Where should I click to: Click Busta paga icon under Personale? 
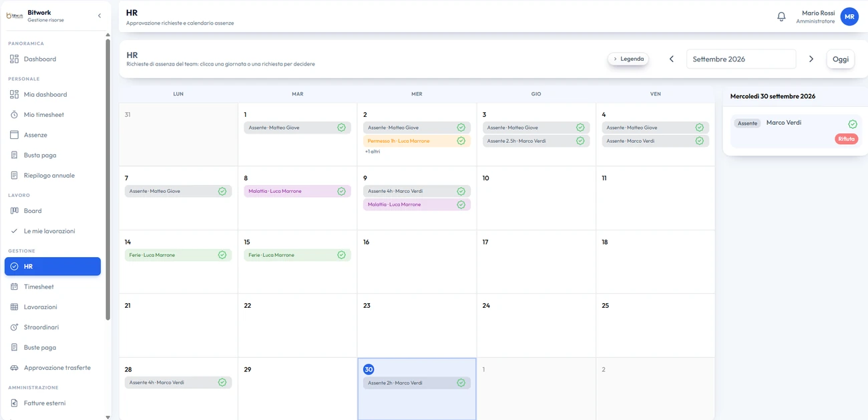pos(14,156)
